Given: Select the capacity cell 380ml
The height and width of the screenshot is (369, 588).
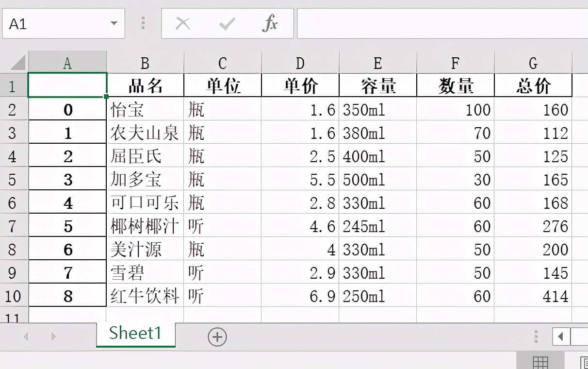Looking at the screenshot, I should [378, 133].
